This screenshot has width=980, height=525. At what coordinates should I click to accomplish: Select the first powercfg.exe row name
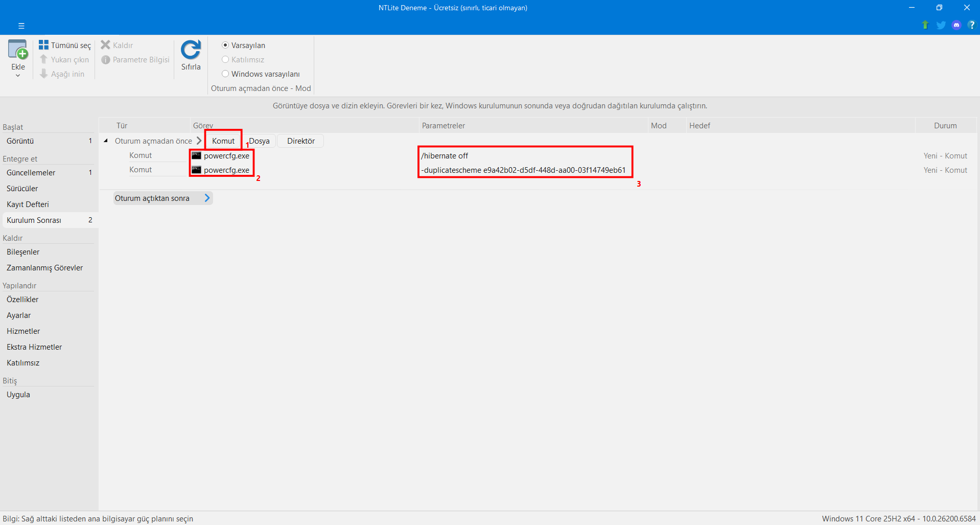(226, 156)
